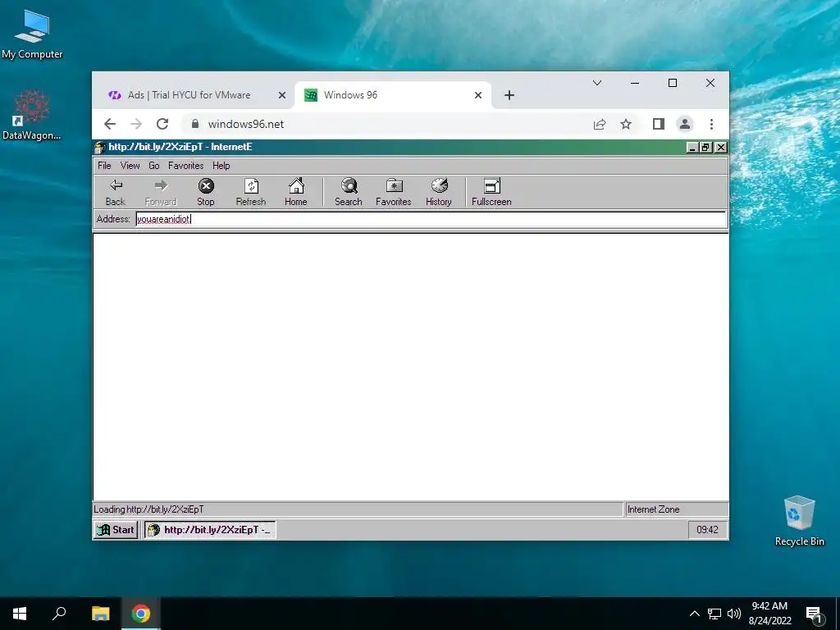Click the Loading http://bit.ly/2XziEpT status text
This screenshot has height=630, width=840.
149,509
